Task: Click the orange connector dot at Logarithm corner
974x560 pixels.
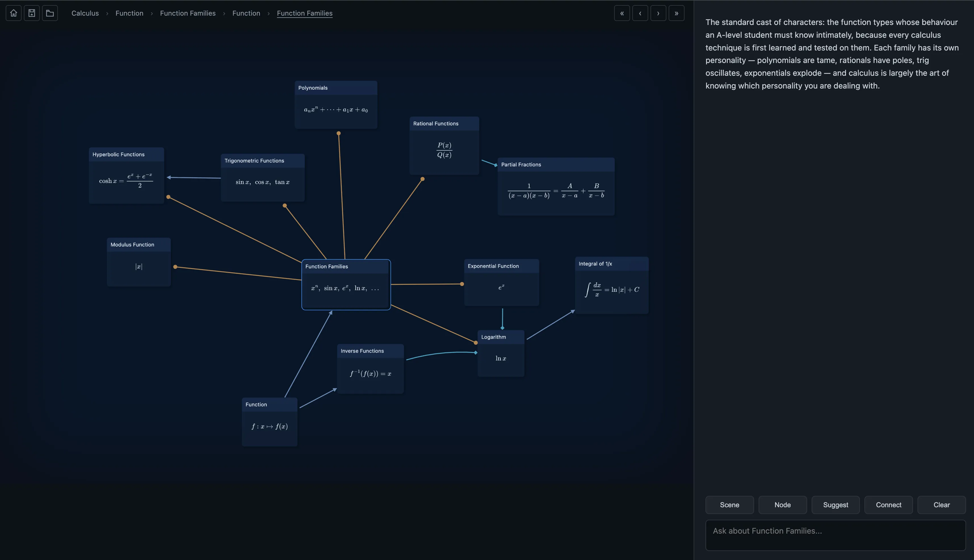Action: 475,343
